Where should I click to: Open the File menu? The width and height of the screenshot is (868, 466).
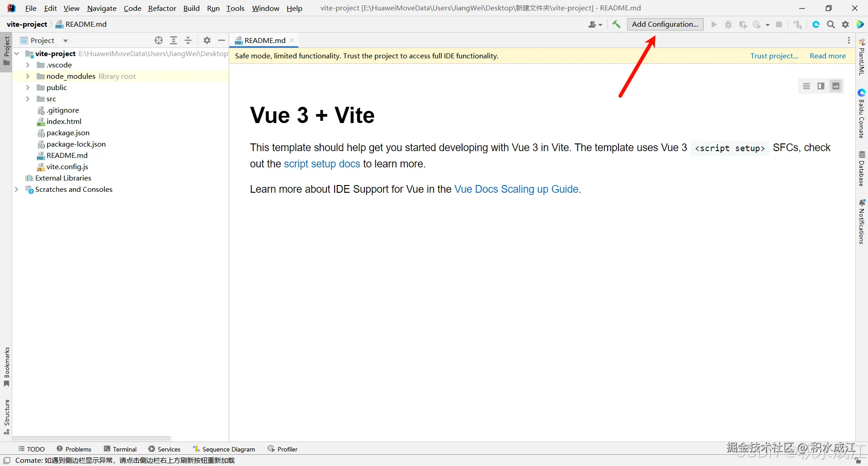click(x=31, y=8)
